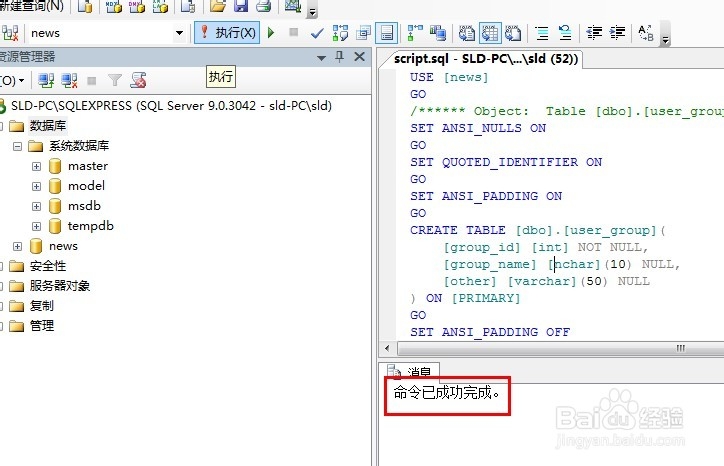Open Object Explorer window position dropdown arrow
The height and width of the screenshot is (466, 724).
[x=321, y=58]
